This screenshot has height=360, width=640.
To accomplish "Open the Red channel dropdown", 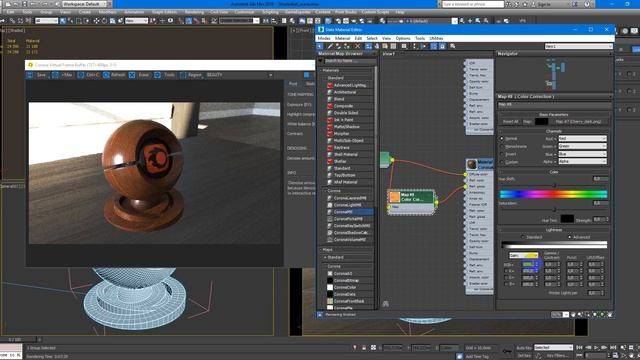I will [582, 139].
